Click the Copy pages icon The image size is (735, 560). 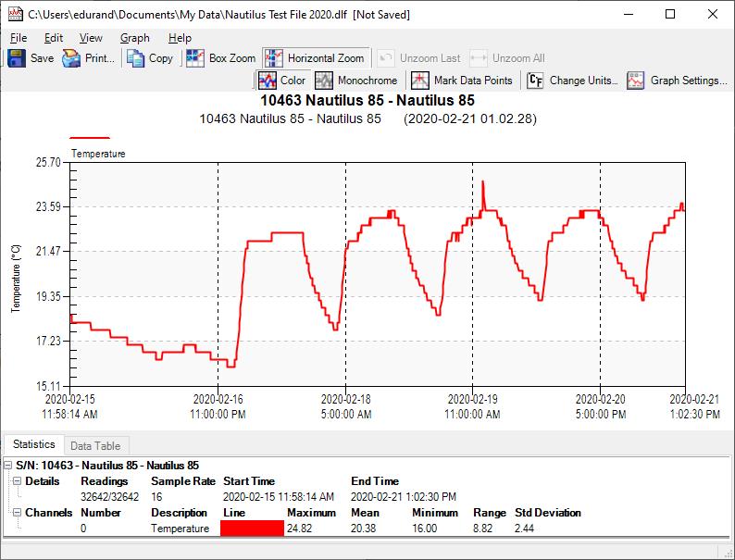click(x=135, y=58)
